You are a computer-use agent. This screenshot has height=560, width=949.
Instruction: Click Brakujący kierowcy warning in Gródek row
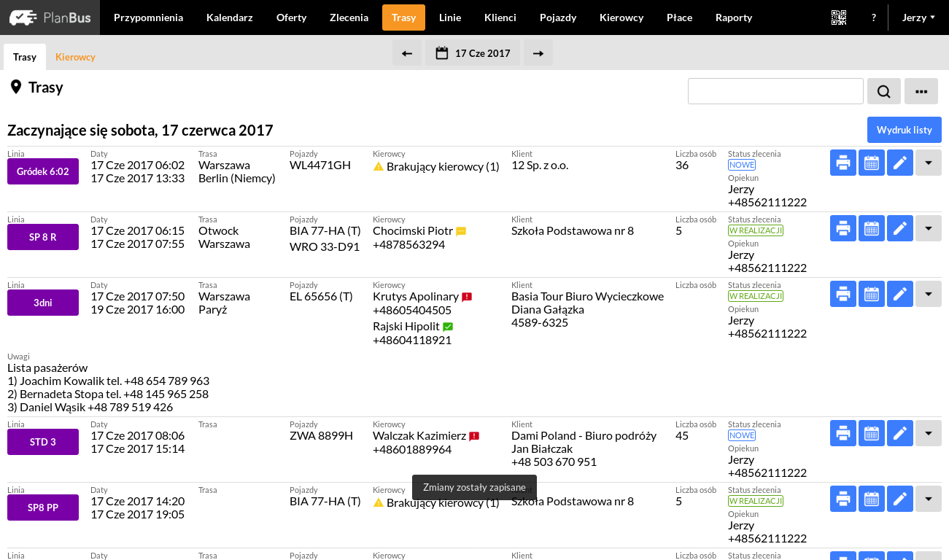click(436, 166)
